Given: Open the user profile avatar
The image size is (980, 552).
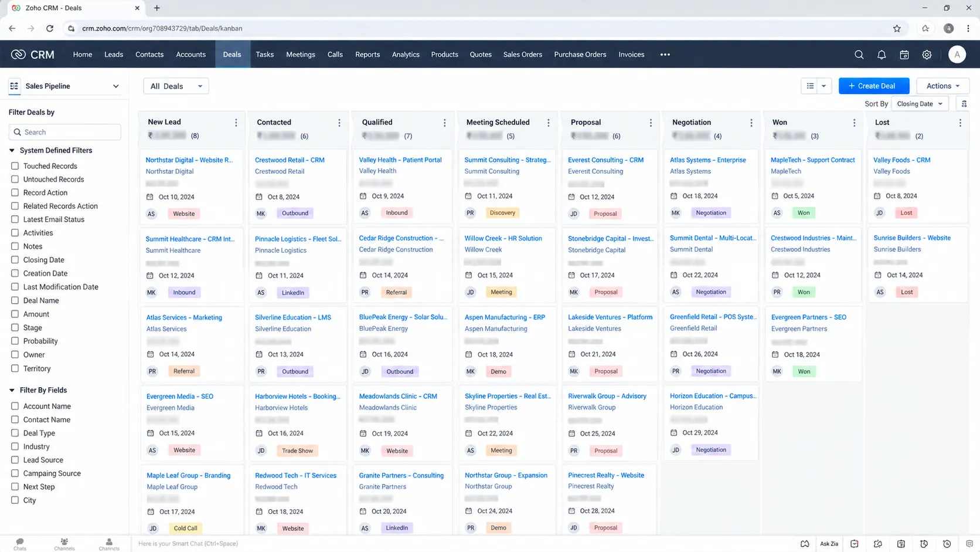Looking at the screenshot, I should 957,55.
